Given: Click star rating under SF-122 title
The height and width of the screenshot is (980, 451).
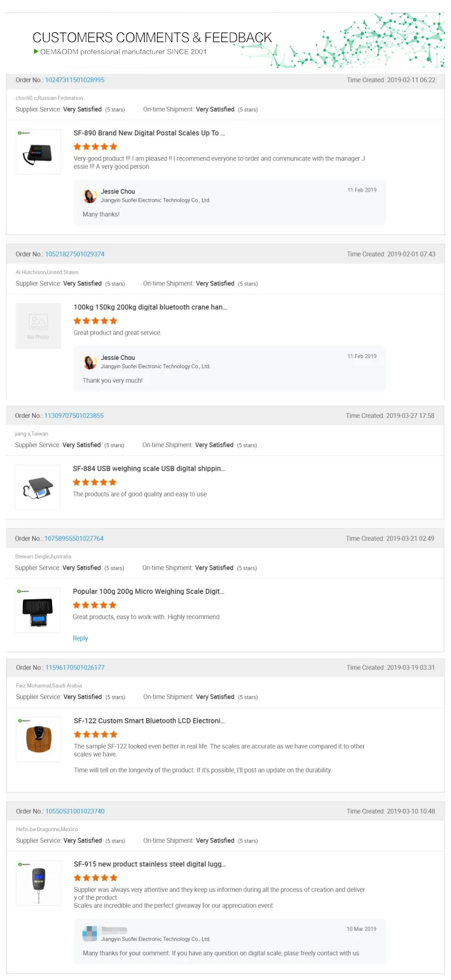Looking at the screenshot, I should click(x=95, y=734).
